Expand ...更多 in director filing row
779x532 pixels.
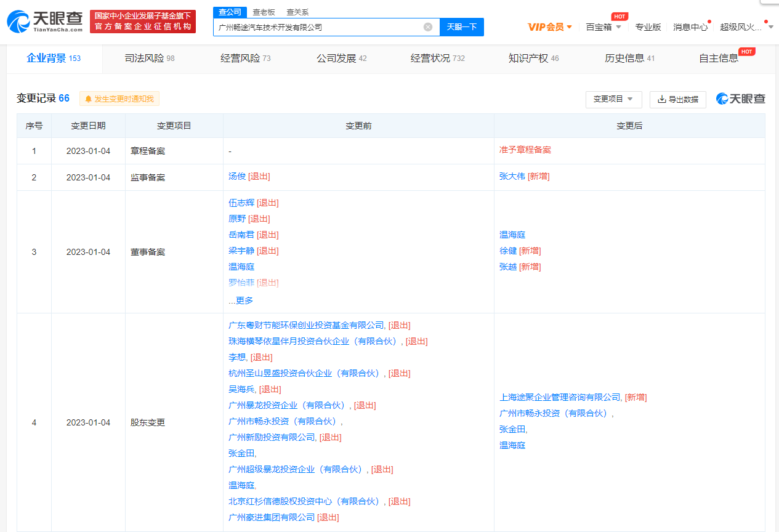(x=241, y=300)
